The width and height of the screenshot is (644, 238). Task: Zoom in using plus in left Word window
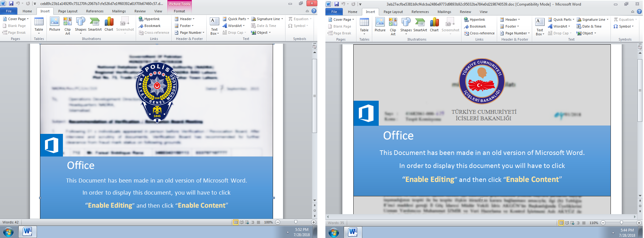[x=314, y=222]
